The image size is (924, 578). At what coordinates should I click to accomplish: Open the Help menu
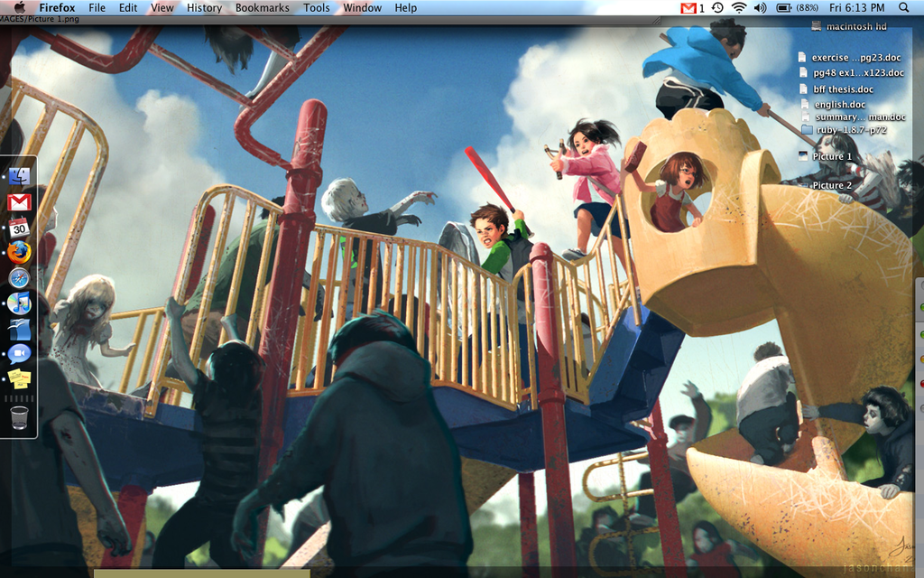click(405, 7)
